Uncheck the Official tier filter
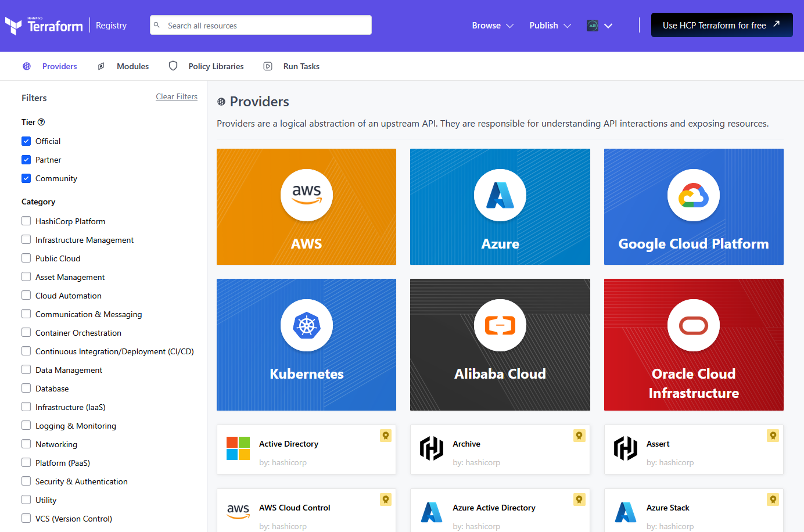The height and width of the screenshot is (532, 804). [26, 141]
